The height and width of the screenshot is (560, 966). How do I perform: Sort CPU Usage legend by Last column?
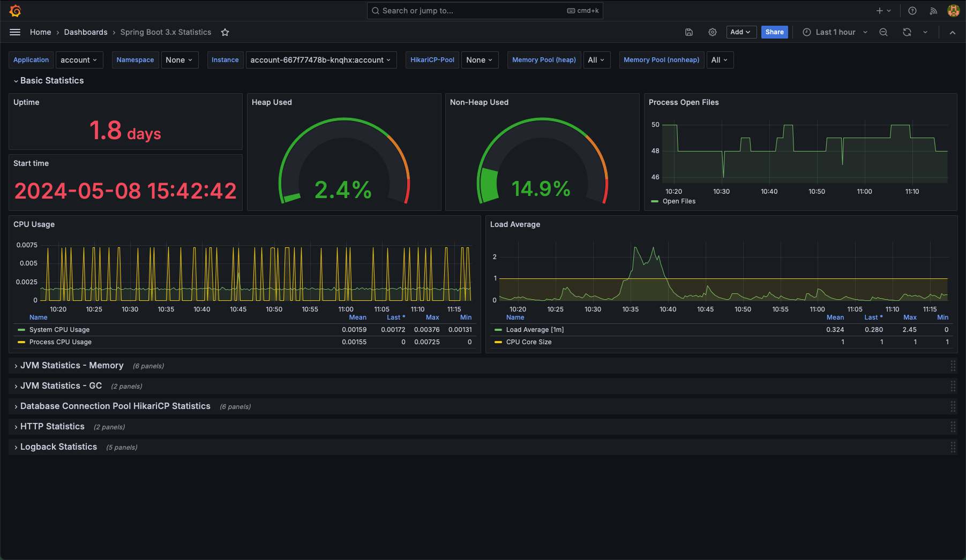396,317
